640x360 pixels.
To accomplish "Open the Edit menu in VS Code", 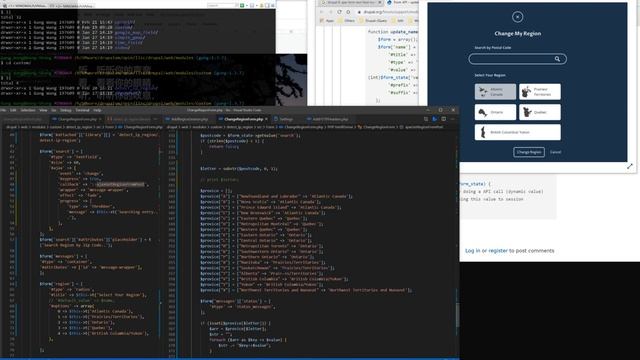I will tap(13, 110).
